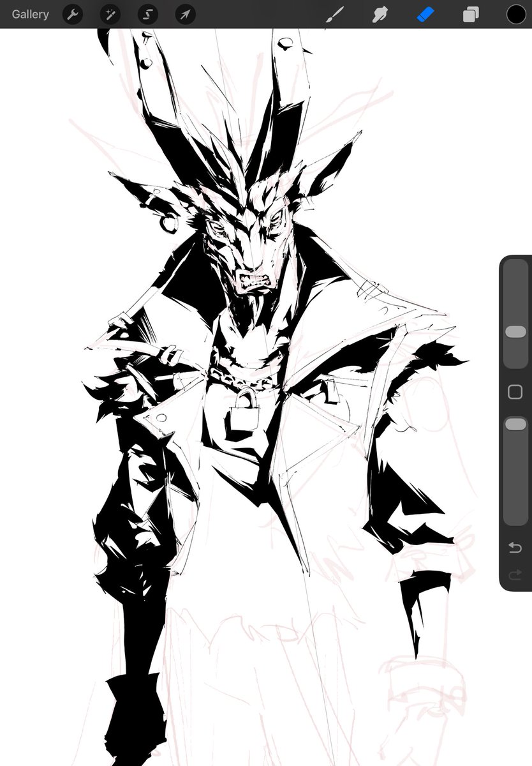Image resolution: width=532 pixels, height=766 pixels.
Task: Open the black color picker
Action: click(516, 14)
